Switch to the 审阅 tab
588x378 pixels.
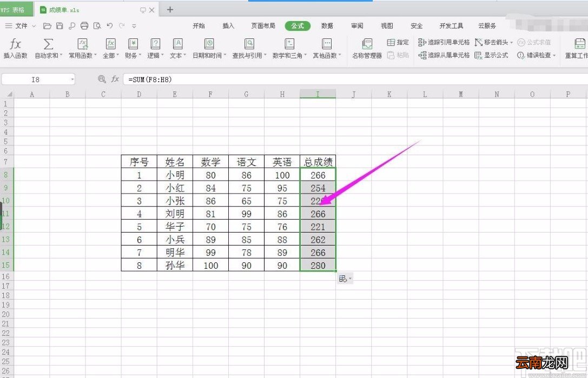coord(357,25)
